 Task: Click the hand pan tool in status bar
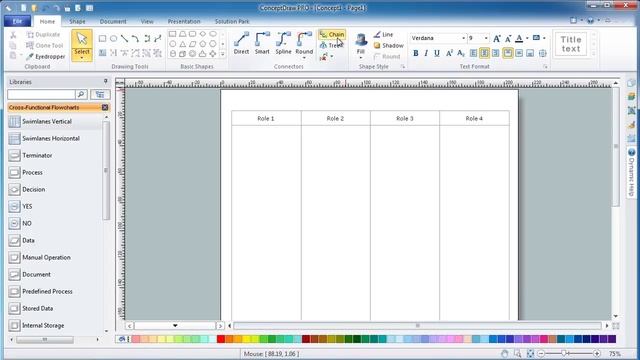[x=504, y=354]
